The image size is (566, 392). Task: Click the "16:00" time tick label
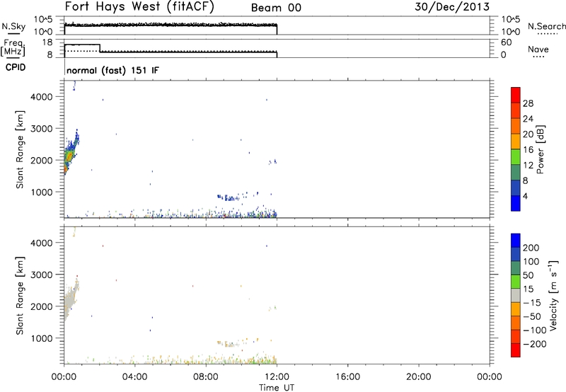347,377
